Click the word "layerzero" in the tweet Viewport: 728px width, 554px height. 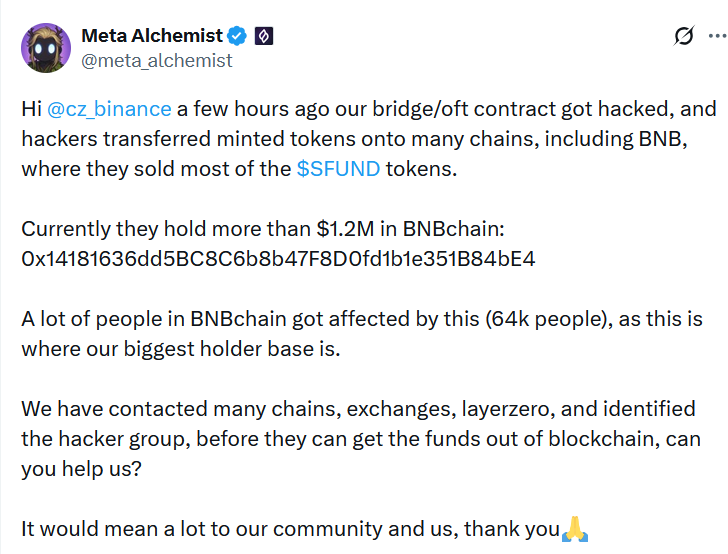(x=507, y=410)
